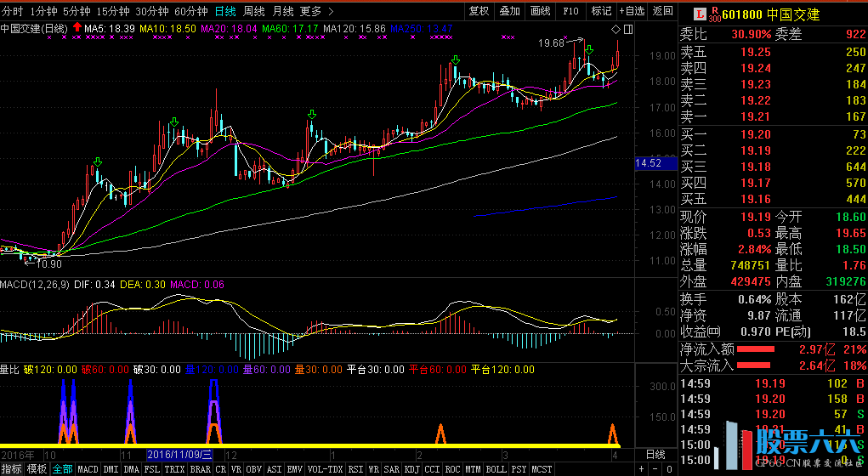This screenshot has width=868, height=476.
Task: Click the 14.52 price axis label
Action: [655, 163]
